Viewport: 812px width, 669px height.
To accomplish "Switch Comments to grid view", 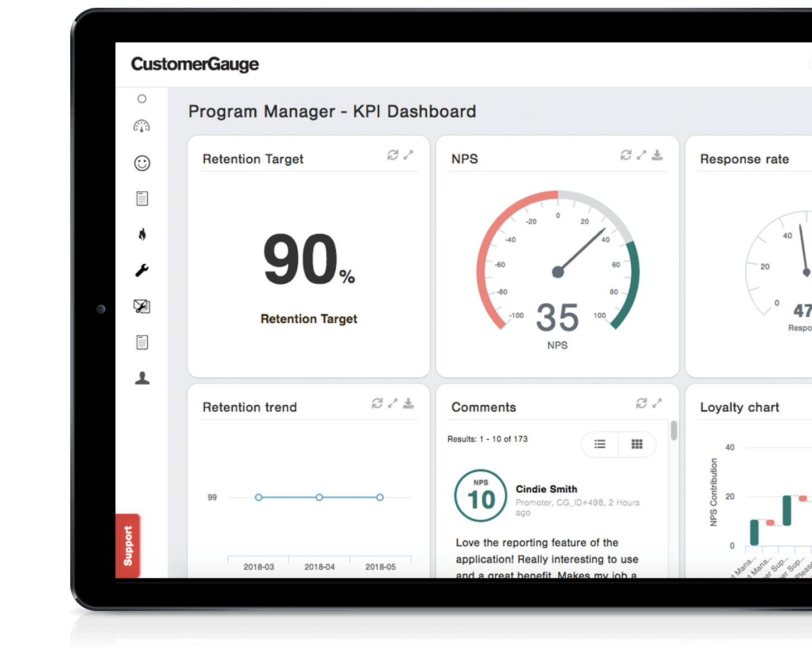I will point(637,444).
